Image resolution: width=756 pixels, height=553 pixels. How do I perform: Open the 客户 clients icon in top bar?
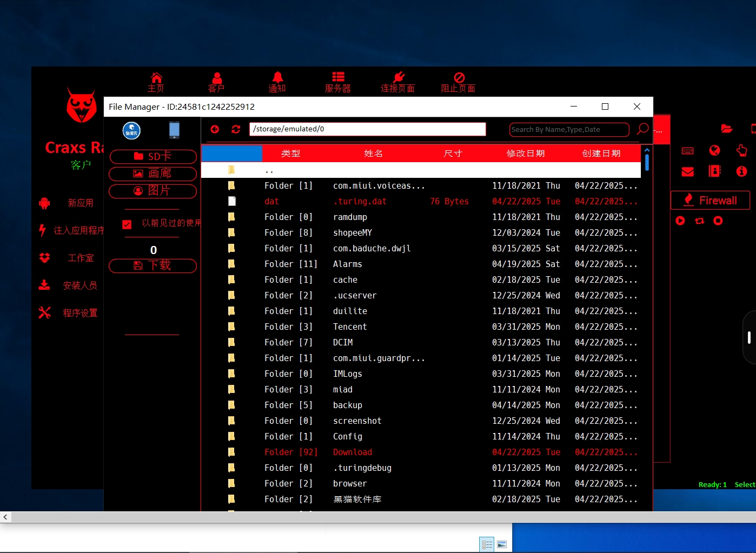(x=216, y=82)
